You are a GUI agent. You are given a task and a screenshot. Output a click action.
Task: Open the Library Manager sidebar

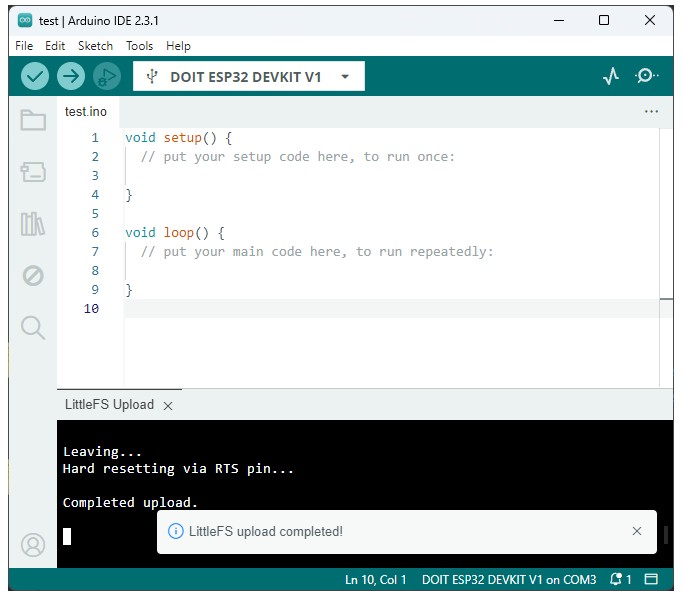tap(33, 224)
